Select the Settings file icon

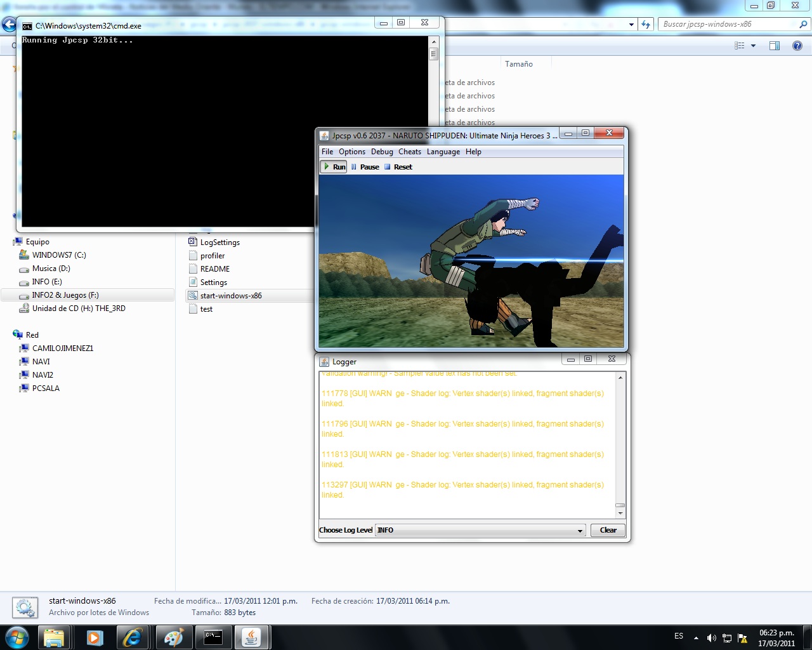click(x=193, y=282)
